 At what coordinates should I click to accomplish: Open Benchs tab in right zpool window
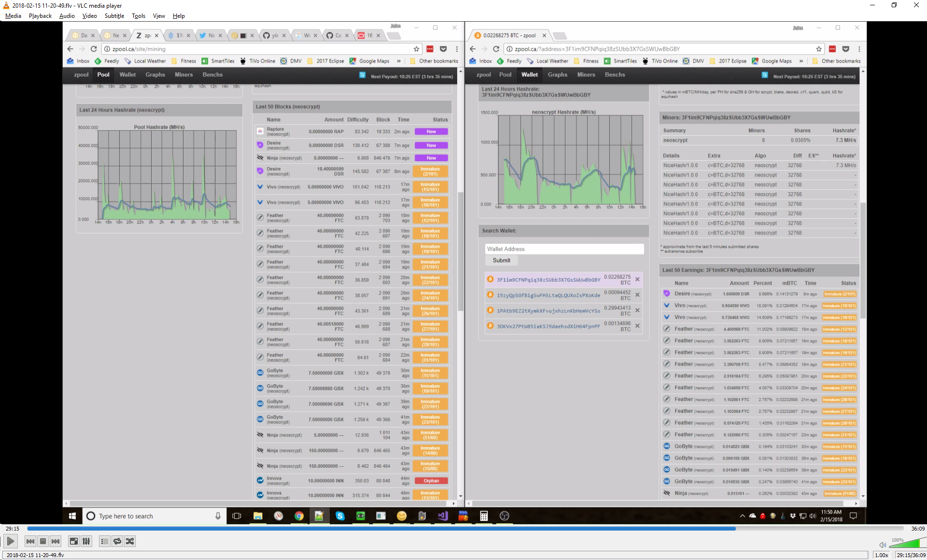(615, 75)
